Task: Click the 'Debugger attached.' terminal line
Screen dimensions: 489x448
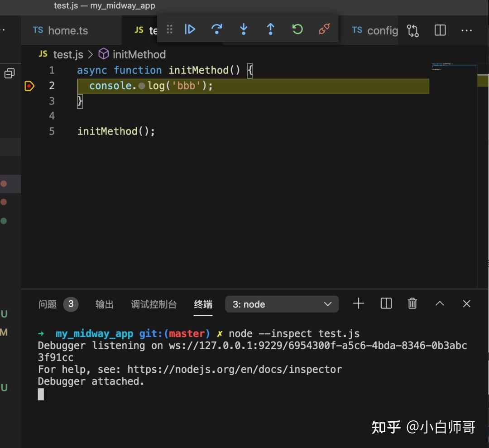Action: (x=91, y=381)
